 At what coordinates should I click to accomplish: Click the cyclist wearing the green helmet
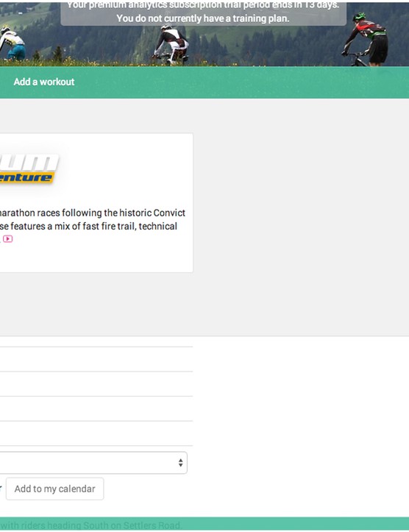click(366, 39)
